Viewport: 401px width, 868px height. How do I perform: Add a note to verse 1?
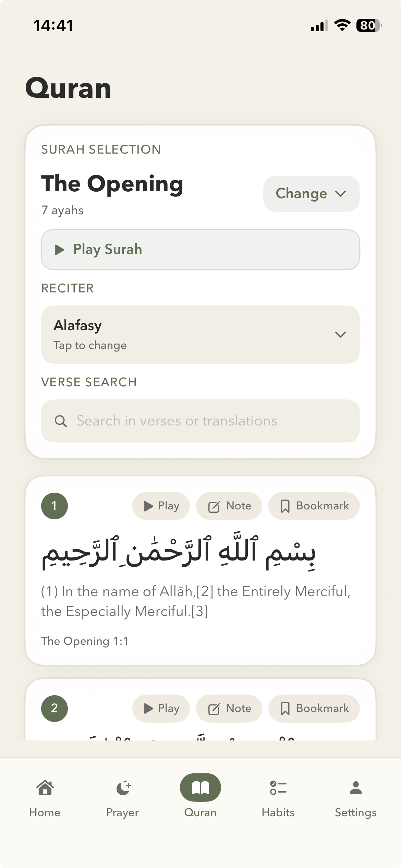[x=229, y=506]
